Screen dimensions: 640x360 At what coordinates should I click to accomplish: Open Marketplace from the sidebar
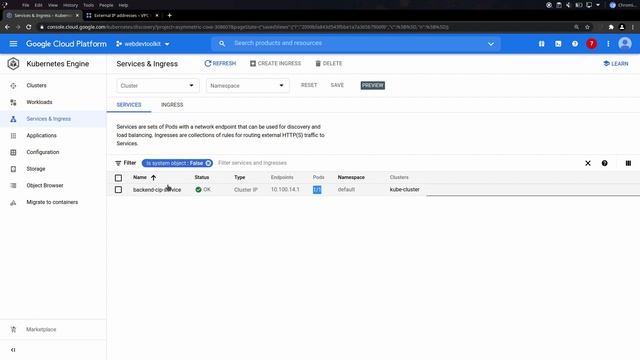41,329
